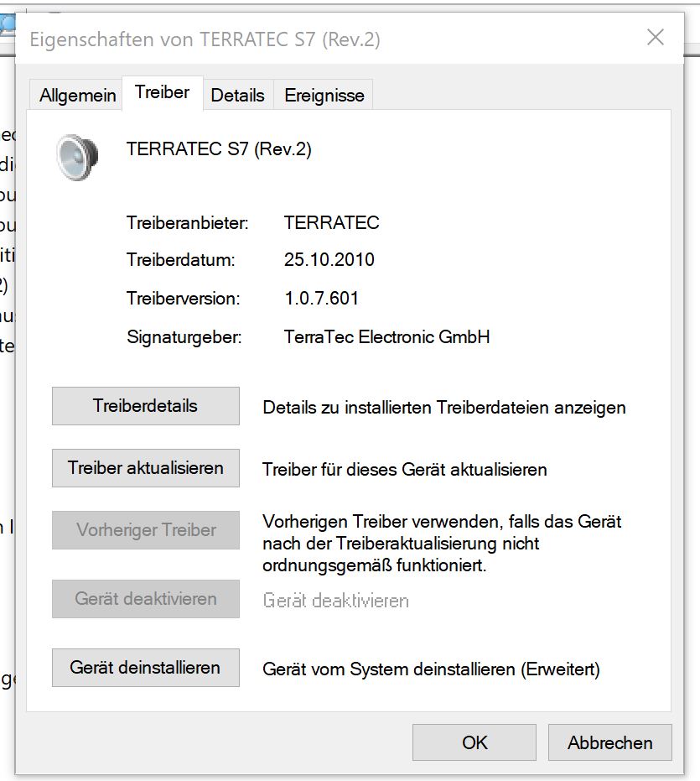
Task: Click the TERRATEC S7 (Rev.2) device name
Action: tap(219, 149)
